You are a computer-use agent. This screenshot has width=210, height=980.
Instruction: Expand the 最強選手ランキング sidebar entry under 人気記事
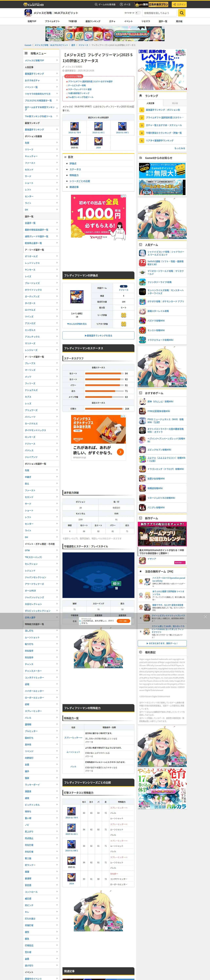click(41, 74)
